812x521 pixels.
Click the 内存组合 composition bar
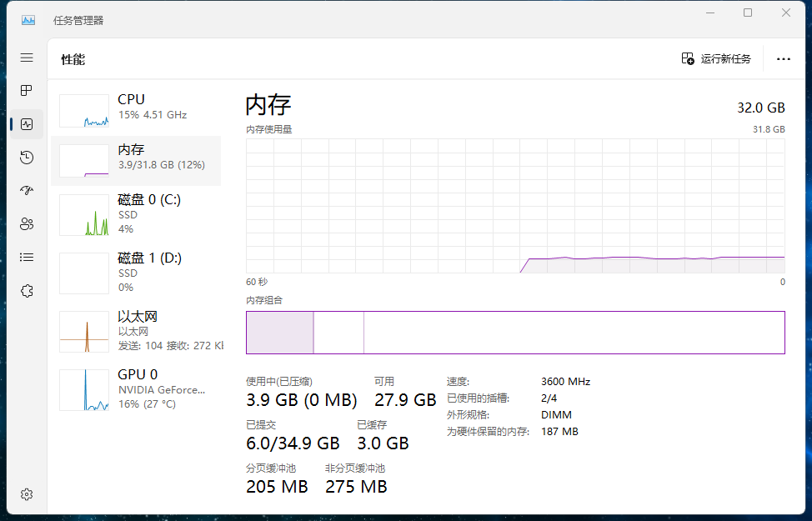click(x=515, y=333)
